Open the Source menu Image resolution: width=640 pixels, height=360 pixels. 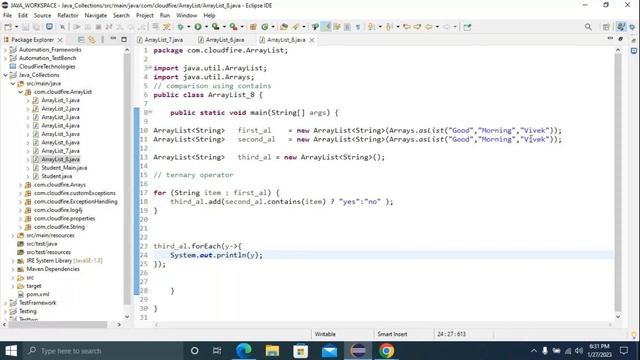[x=42, y=16]
